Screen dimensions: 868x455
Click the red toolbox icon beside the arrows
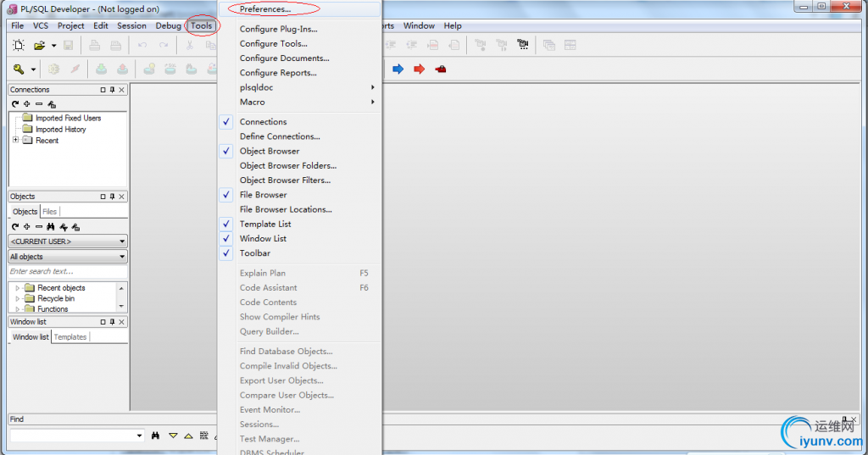[x=440, y=69]
